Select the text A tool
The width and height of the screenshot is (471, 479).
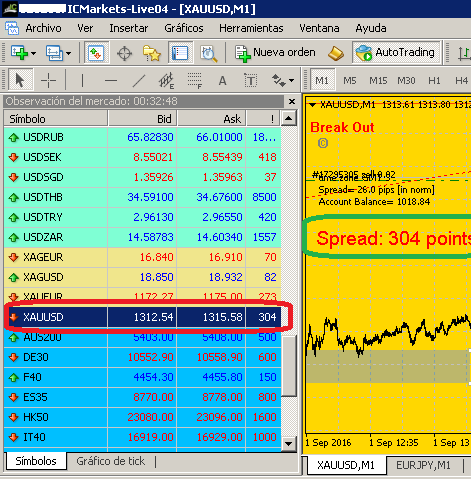click(222, 80)
